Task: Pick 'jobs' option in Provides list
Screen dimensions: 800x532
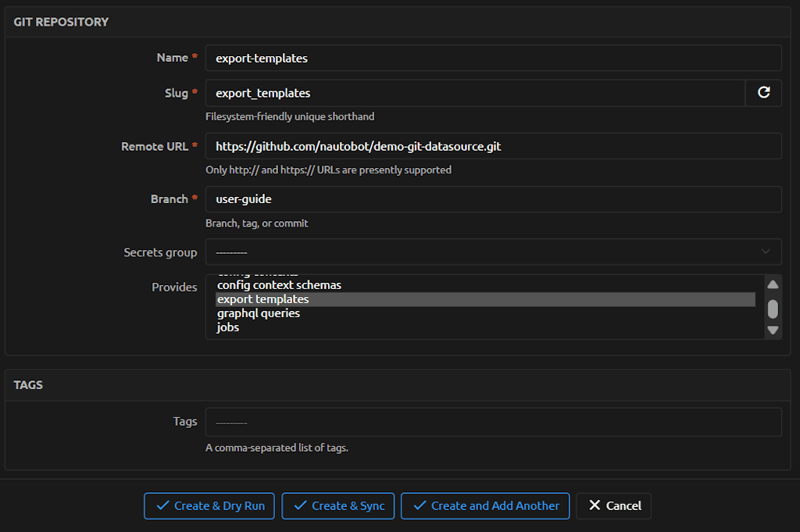Action: point(228,327)
